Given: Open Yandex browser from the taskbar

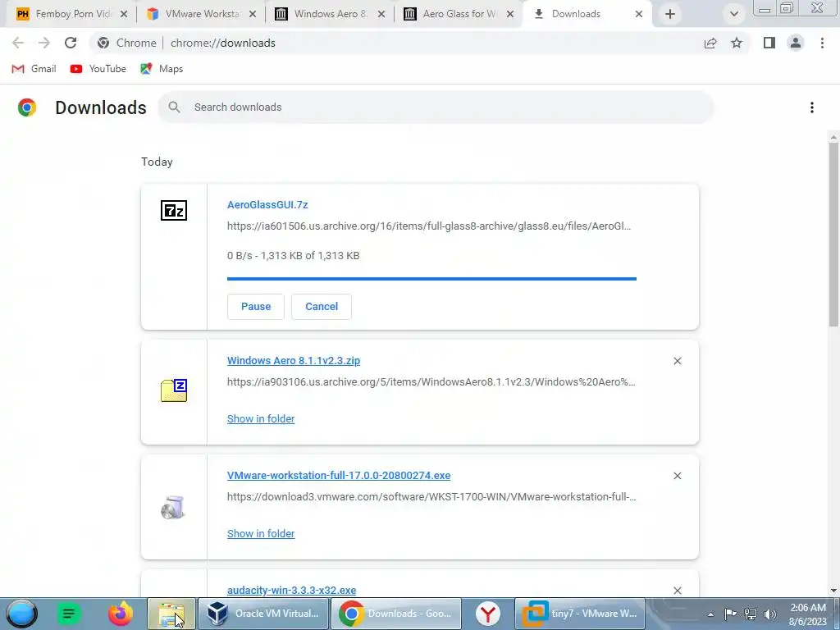Looking at the screenshot, I should click(487, 614).
